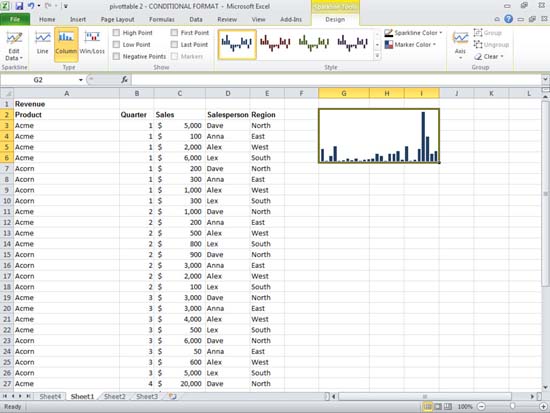The height and width of the screenshot is (413, 550).
Task: Go to last sheet navigation arrow
Action: 28,396
